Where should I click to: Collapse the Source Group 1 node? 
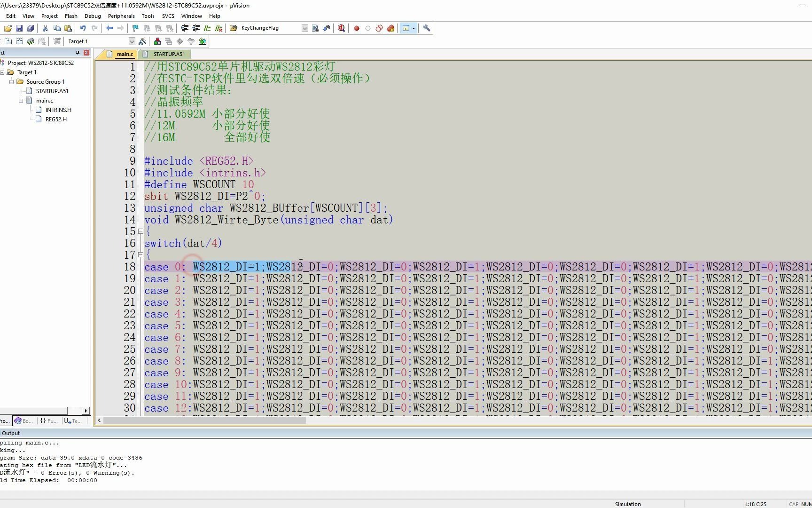[12, 82]
